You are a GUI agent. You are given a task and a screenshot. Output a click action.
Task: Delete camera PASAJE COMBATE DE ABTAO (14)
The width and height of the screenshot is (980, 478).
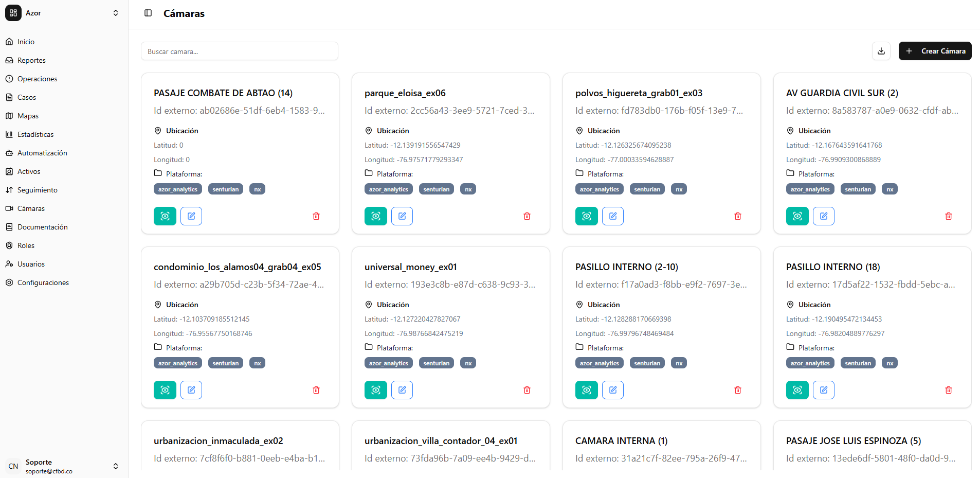(x=316, y=216)
